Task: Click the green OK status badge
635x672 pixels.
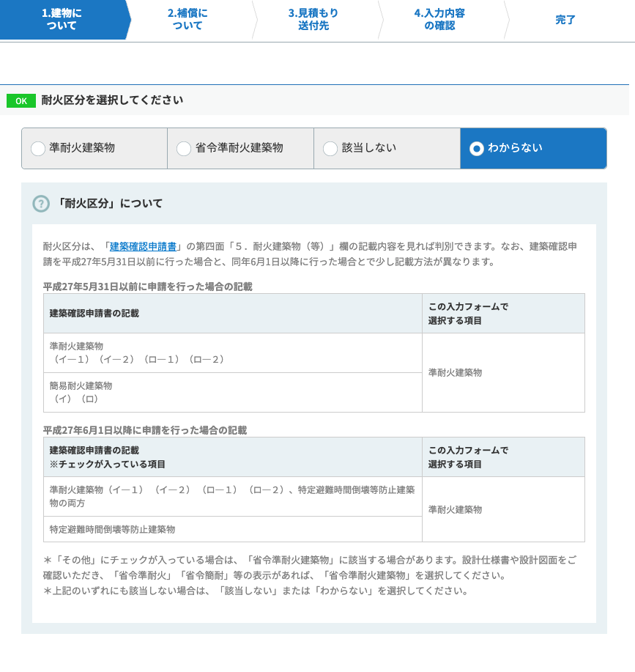Action: (21, 100)
